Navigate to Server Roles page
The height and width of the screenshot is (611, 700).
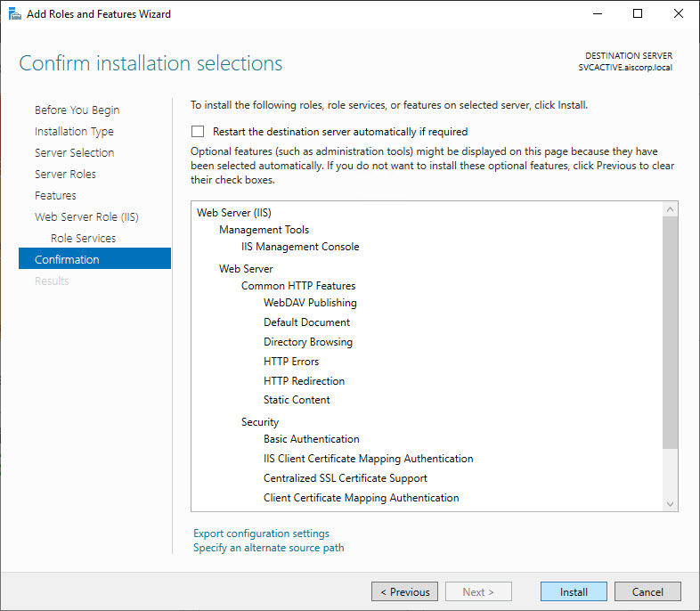pos(65,175)
